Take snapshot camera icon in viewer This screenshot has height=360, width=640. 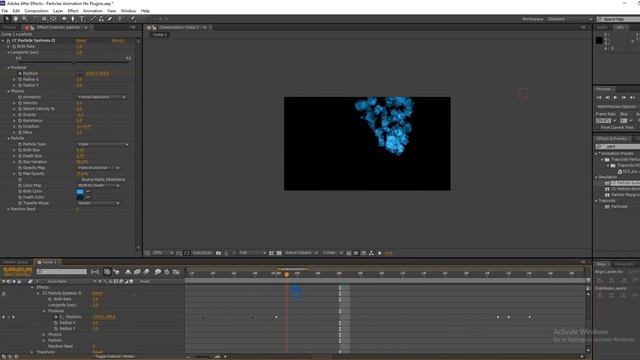pos(218,253)
